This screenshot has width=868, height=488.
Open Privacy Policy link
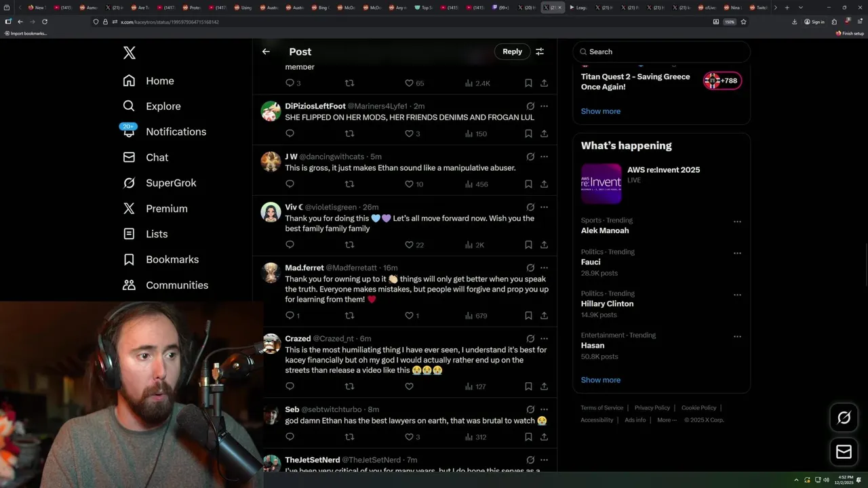652,408
